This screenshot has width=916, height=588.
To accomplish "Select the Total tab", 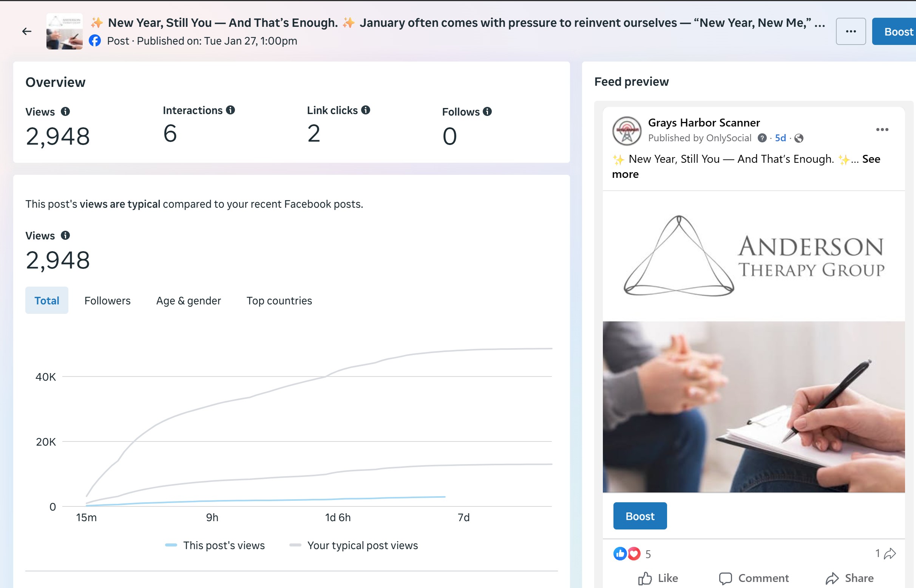I will pos(46,301).
